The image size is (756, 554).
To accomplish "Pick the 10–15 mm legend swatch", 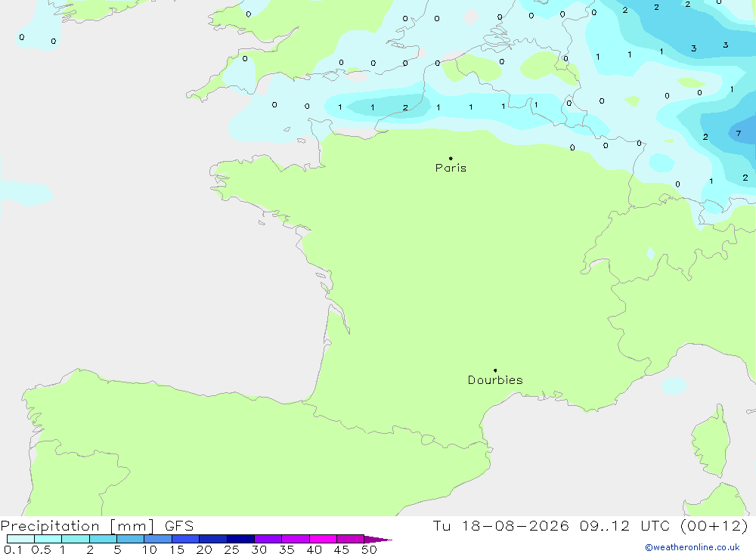I will [158, 539].
